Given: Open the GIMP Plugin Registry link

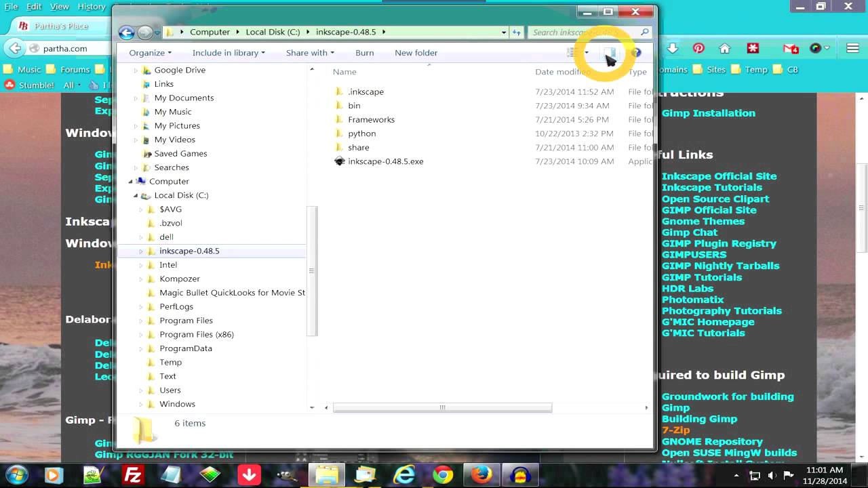Looking at the screenshot, I should tap(719, 243).
